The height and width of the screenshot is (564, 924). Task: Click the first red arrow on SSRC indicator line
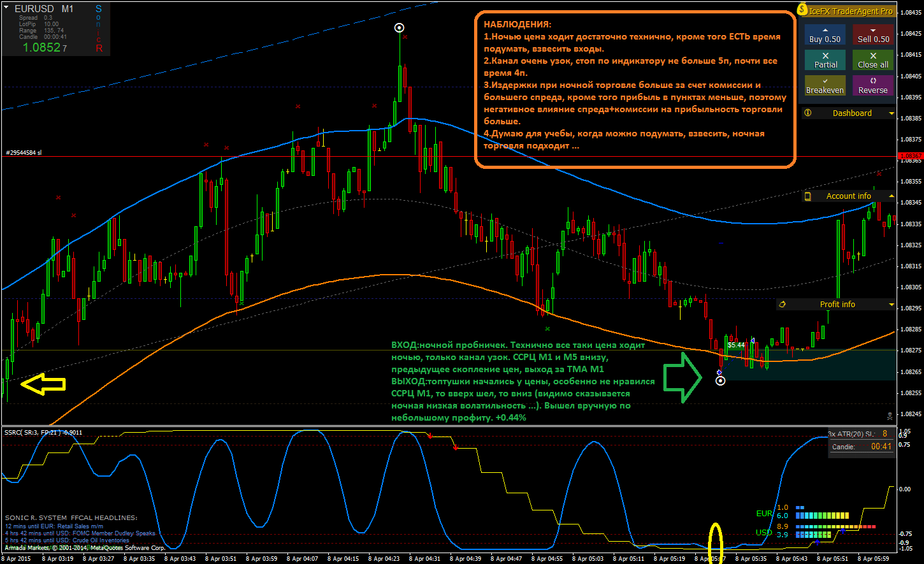(x=430, y=436)
